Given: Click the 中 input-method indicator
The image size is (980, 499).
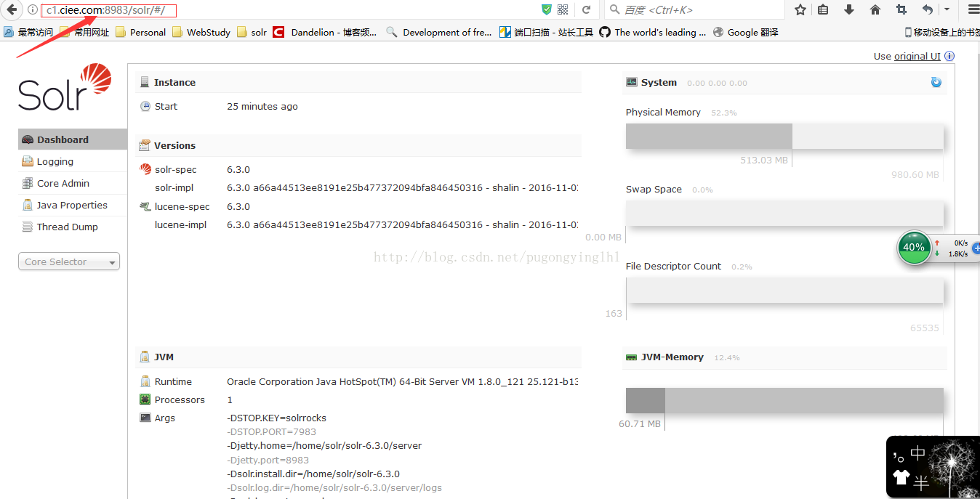Looking at the screenshot, I should point(918,454).
